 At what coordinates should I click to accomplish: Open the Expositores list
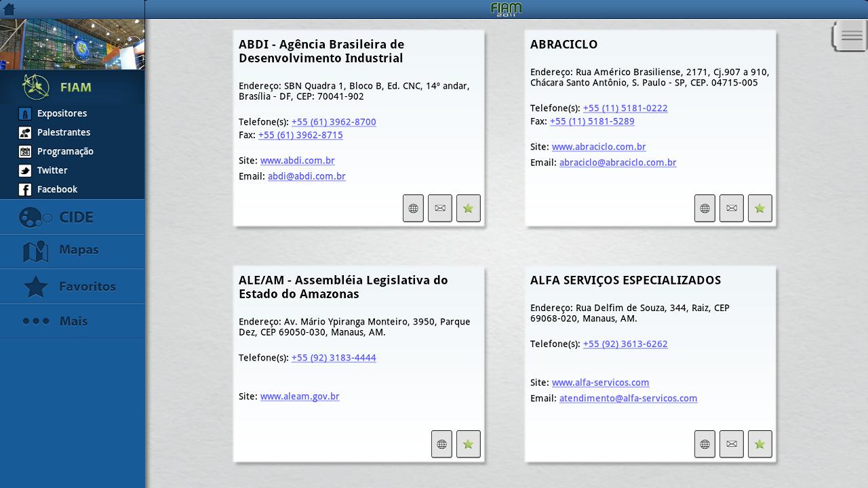(62, 113)
